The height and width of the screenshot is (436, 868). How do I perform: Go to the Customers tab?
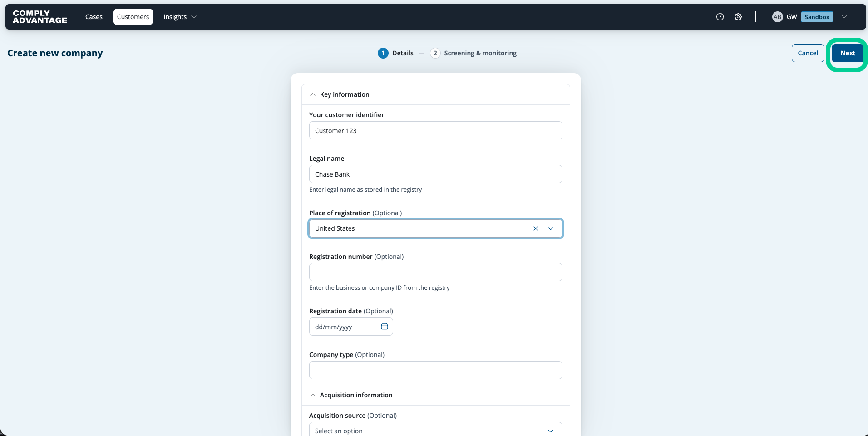coord(133,17)
